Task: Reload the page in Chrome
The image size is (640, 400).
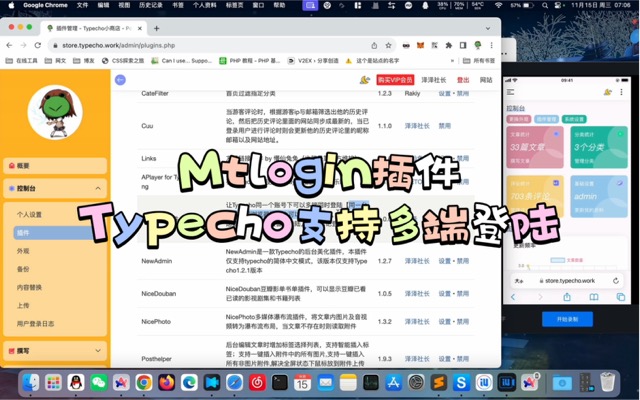Action: point(38,45)
